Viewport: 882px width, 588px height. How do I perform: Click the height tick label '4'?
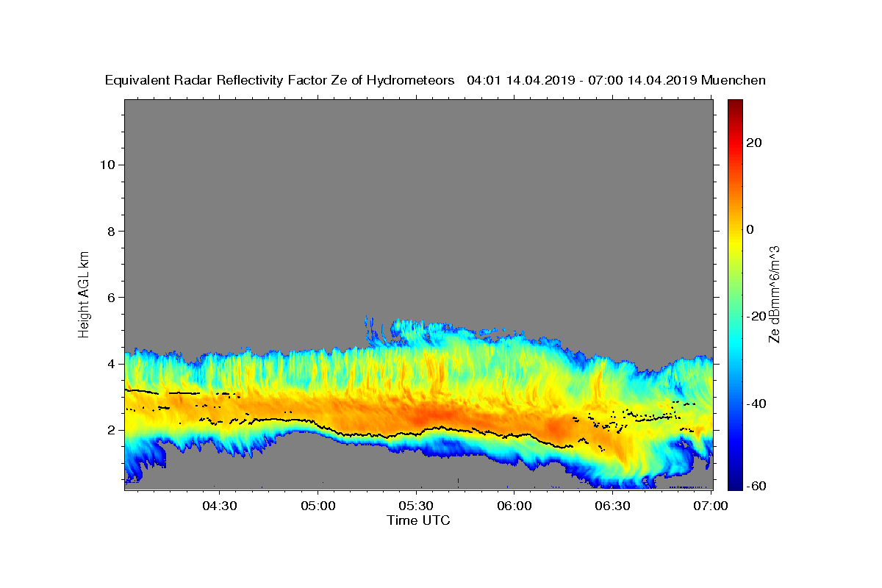(x=110, y=364)
